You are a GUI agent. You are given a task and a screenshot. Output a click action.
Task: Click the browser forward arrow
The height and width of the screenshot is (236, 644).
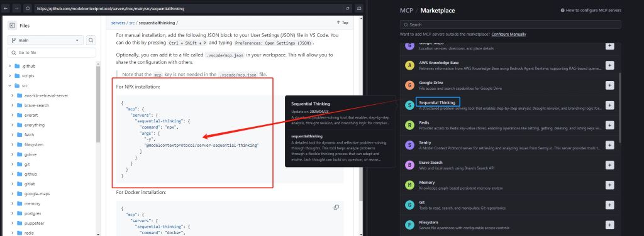(17, 8)
